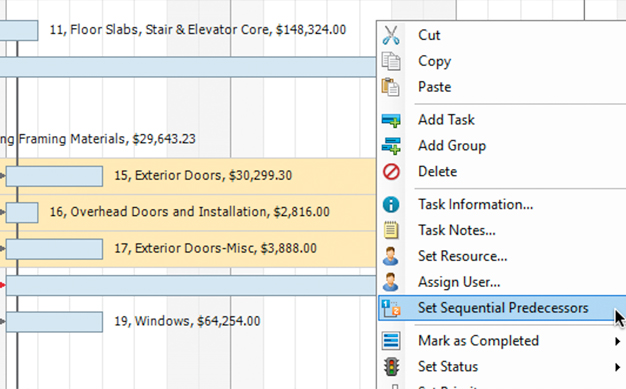The image size is (626, 389).
Task: Click the Set Resource person icon
Action: [390, 256]
